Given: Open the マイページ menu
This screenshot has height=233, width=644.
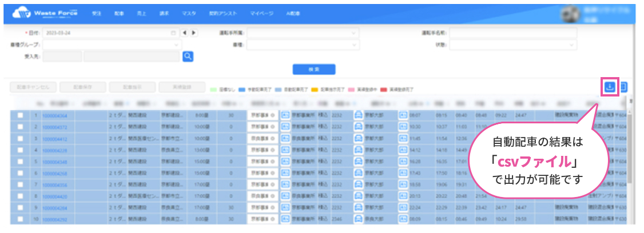Looking at the screenshot, I should pyautogui.click(x=261, y=14).
